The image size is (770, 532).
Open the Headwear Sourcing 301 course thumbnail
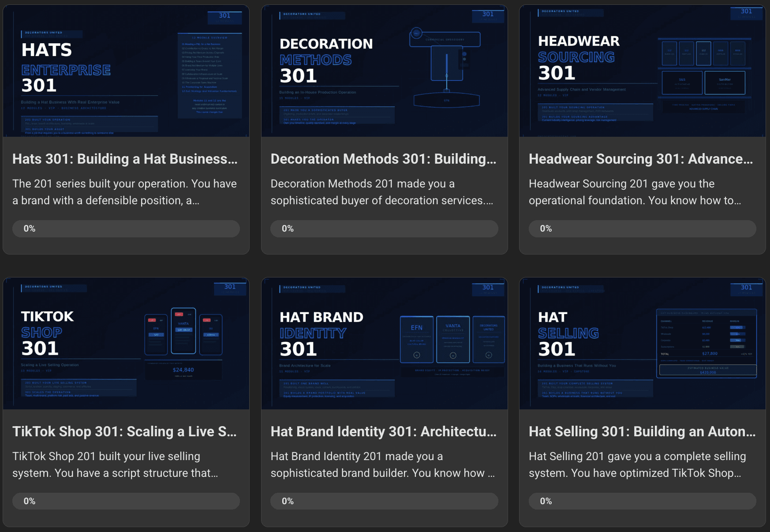point(643,71)
